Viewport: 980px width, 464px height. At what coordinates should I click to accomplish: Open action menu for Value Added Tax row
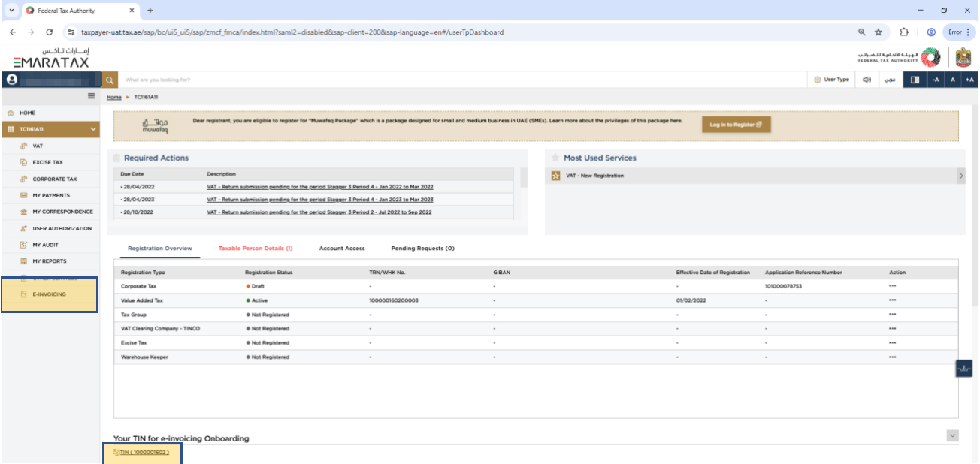[892, 300]
